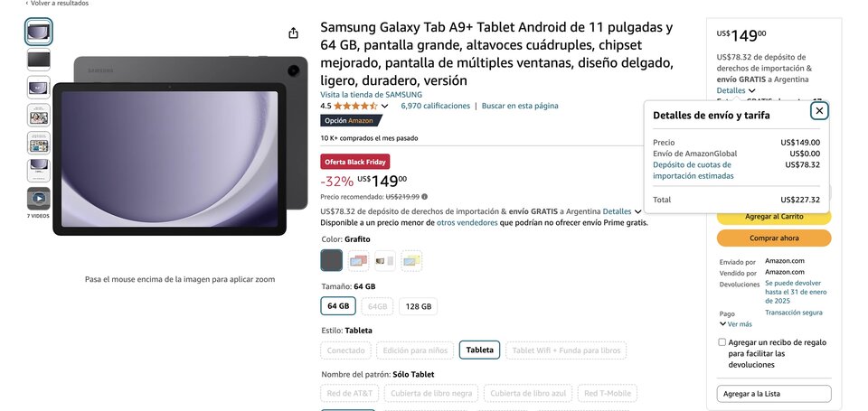
Task: Select the 128 GB size option
Action: 419,306
